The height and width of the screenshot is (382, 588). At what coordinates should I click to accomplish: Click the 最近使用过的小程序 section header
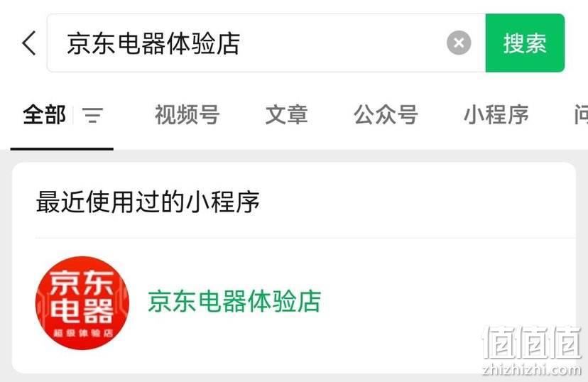tap(148, 202)
